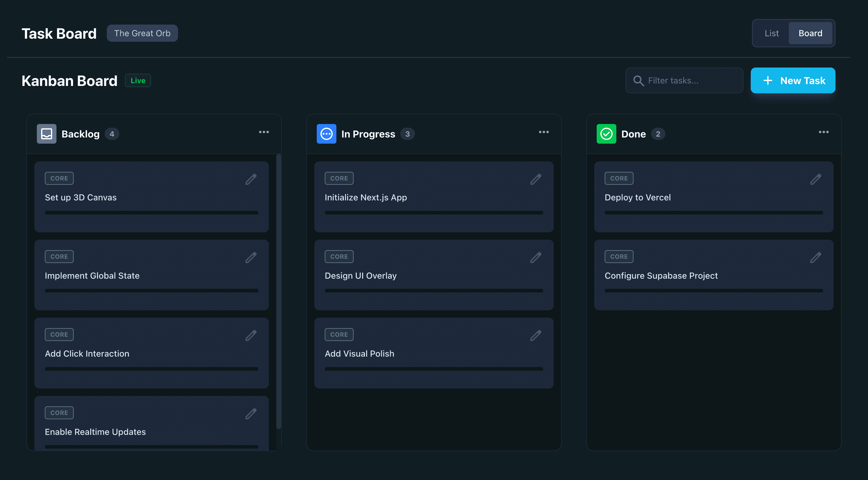Toggle the CORE tag on Implement Global State

[59, 256]
